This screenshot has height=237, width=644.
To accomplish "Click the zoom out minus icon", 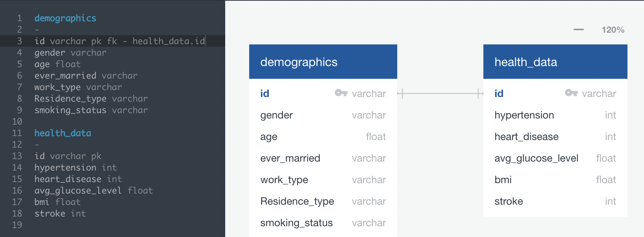I will [578, 29].
